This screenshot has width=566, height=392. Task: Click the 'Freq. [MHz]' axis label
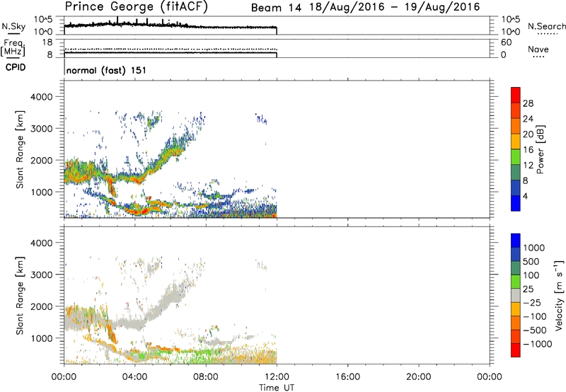tap(13, 47)
